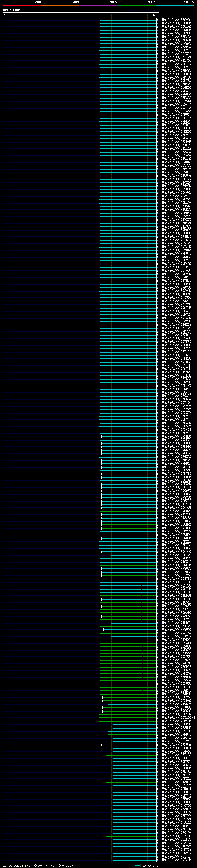Select the UniRef100_Q6K215 label

tap(176, 619)
